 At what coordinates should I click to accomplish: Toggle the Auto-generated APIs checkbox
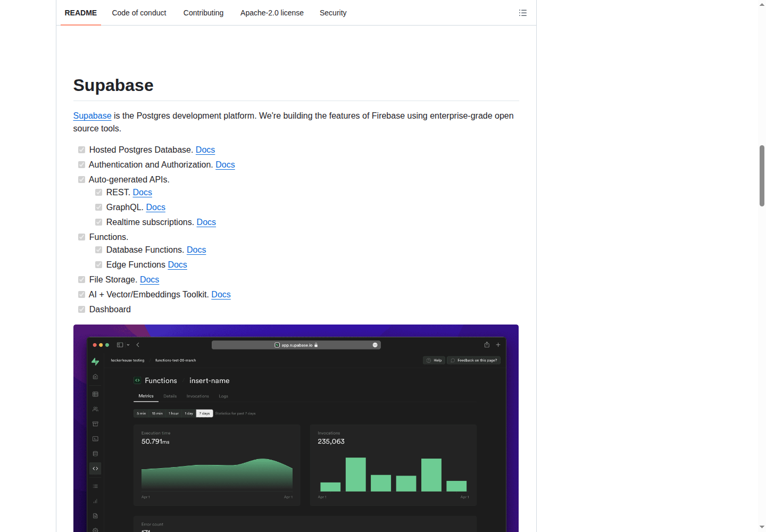pos(82,180)
